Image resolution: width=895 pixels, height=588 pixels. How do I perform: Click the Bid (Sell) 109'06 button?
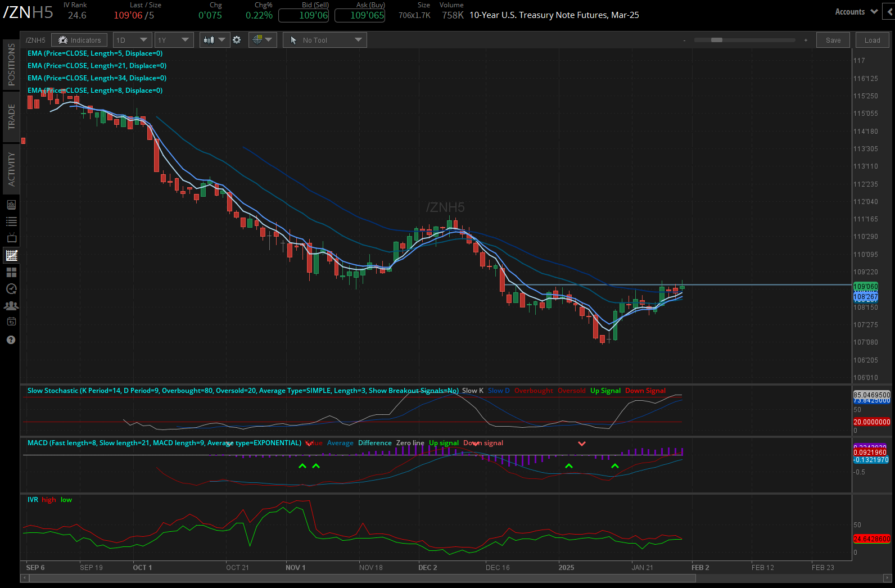304,16
